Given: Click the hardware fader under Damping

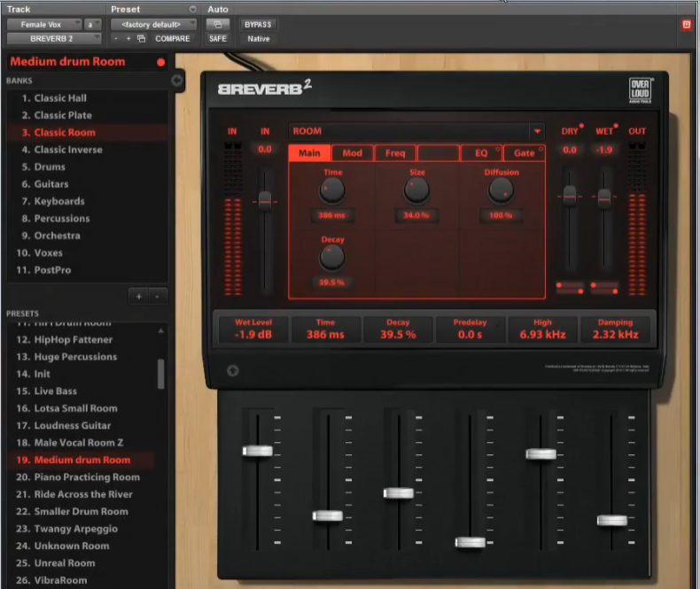Looking at the screenshot, I should click(612, 520).
